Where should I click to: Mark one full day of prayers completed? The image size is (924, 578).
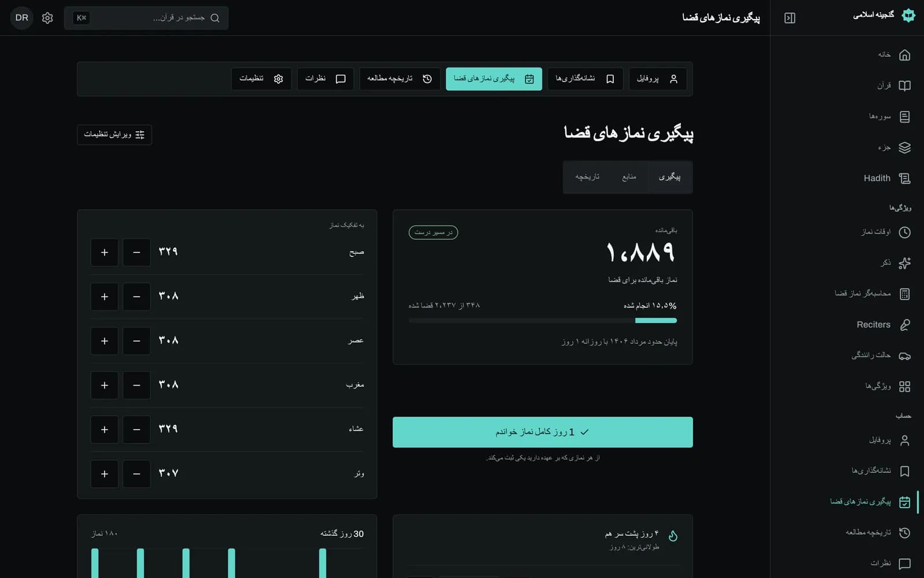click(x=543, y=432)
